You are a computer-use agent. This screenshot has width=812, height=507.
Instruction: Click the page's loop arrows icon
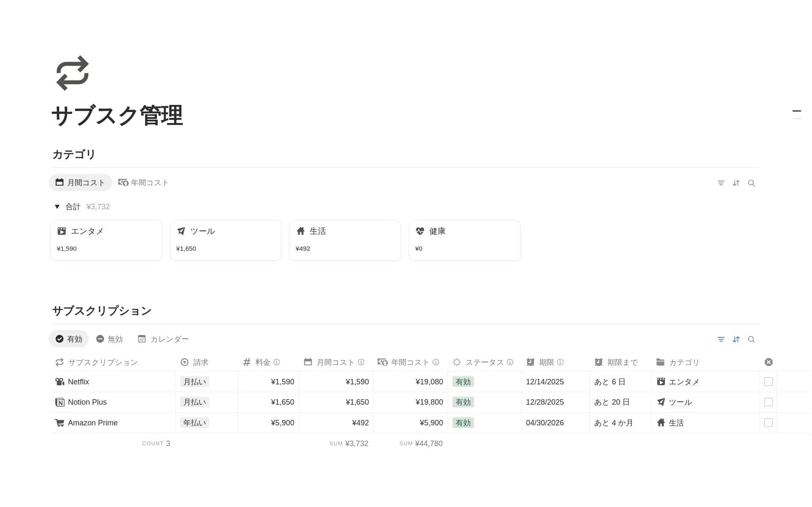72,73
